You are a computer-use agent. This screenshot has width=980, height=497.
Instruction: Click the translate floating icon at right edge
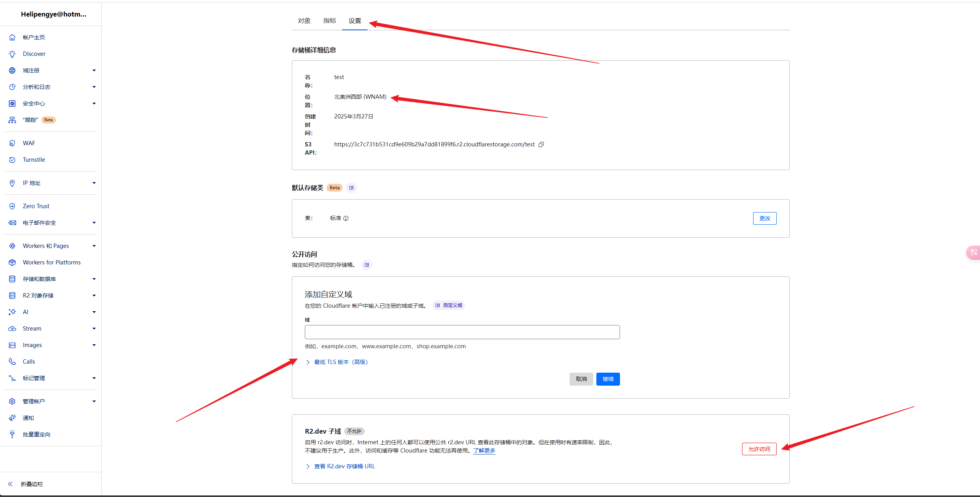973,252
